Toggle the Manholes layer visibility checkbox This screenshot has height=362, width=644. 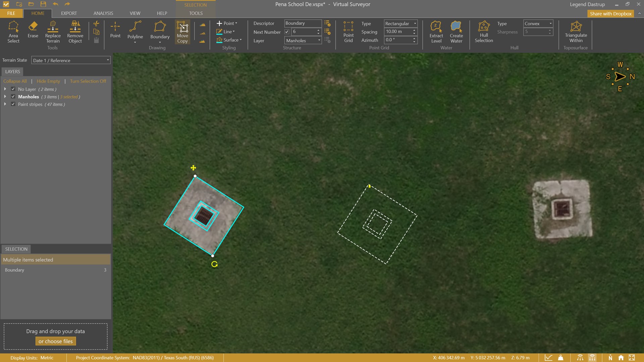coord(13,97)
